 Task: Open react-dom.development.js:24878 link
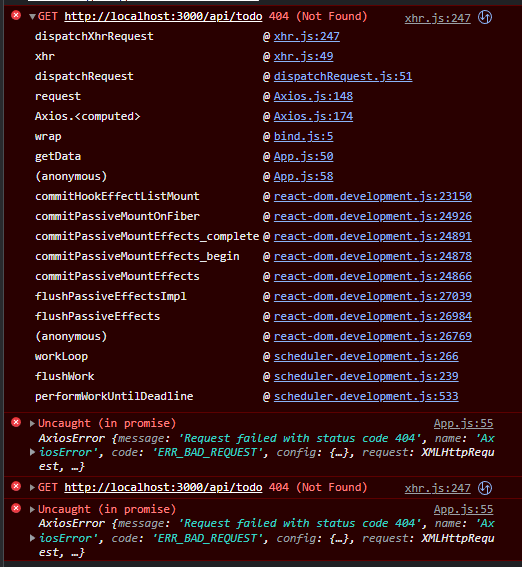(x=373, y=256)
